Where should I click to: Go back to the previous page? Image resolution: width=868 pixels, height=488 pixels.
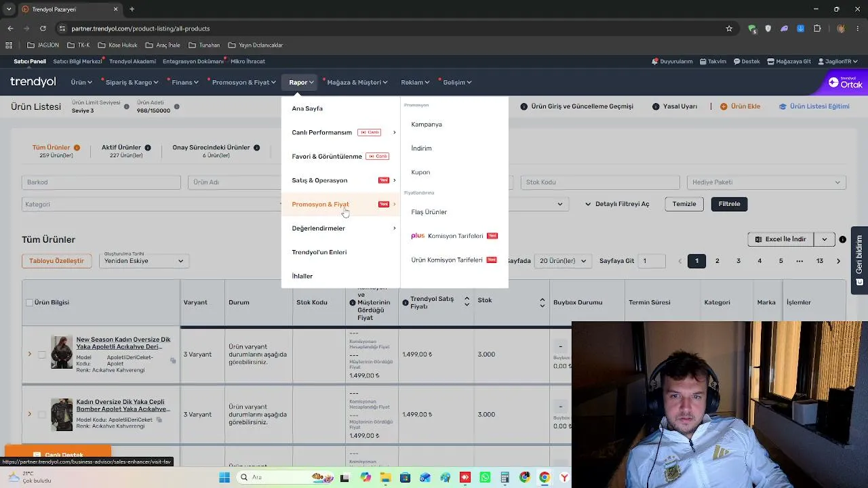click(x=10, y=28)
